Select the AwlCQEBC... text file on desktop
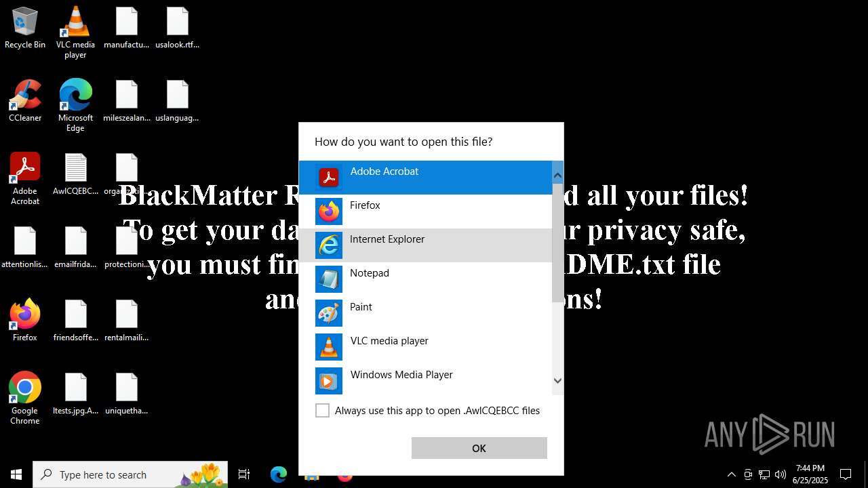868x488 pixels. [x=75, y=175]
